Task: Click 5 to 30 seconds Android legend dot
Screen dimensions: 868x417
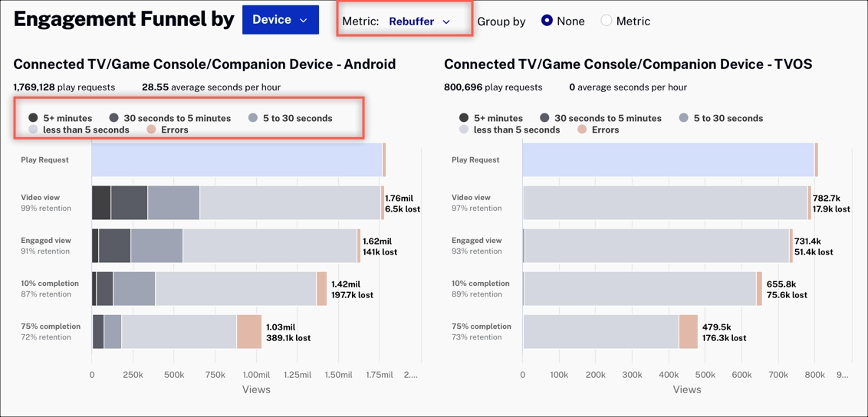Action: coord(253,118)
